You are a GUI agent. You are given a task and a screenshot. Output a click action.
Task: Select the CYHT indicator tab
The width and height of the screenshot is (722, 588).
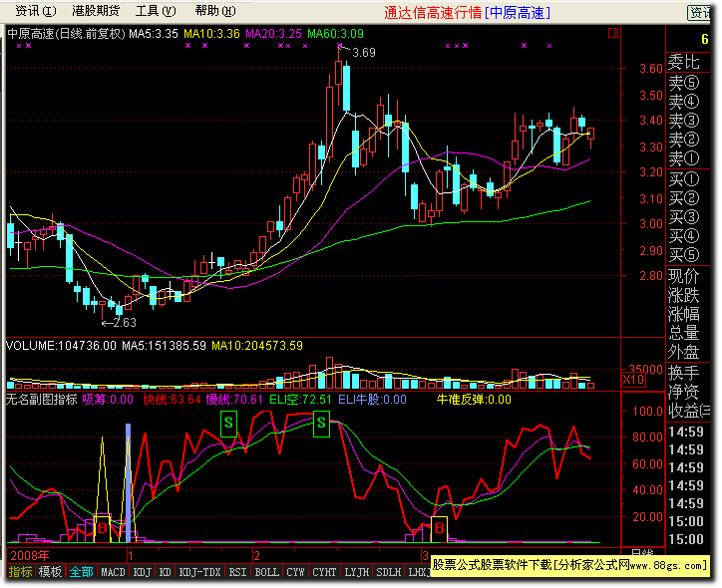[x=324, y=572]
